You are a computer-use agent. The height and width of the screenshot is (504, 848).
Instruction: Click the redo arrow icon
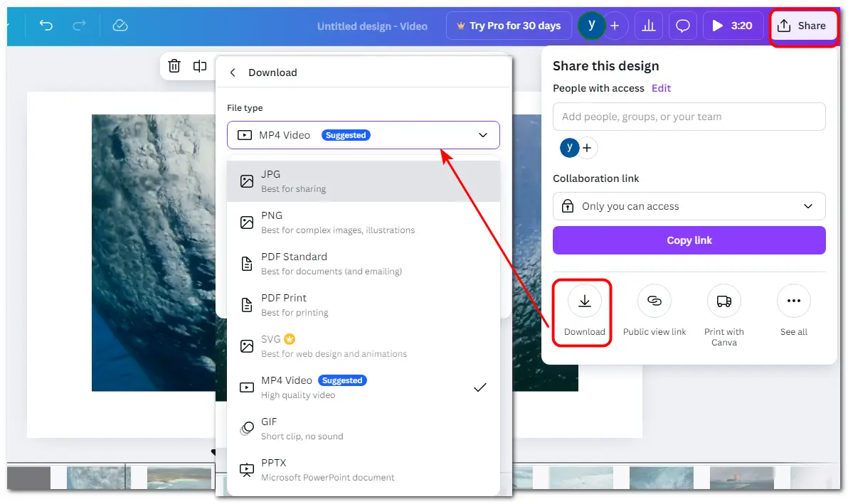tap(80, 26)
